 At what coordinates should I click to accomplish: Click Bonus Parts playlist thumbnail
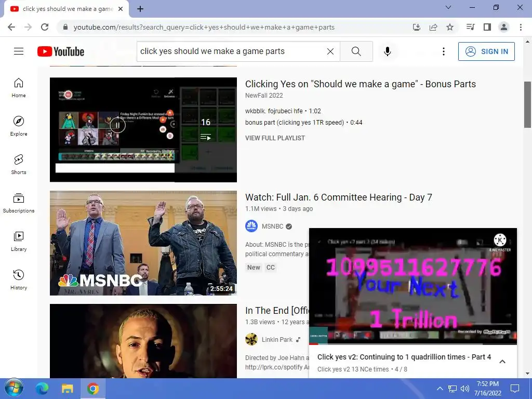coord(143,129)
